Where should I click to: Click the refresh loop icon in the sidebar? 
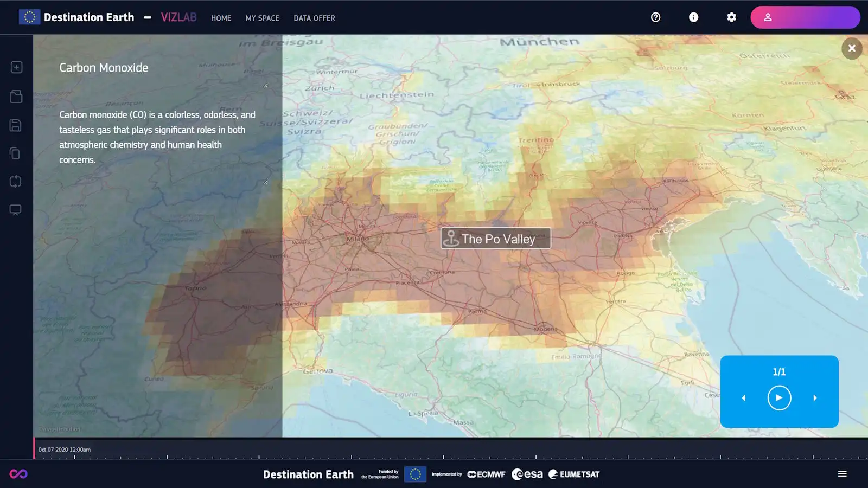point(16,182)
